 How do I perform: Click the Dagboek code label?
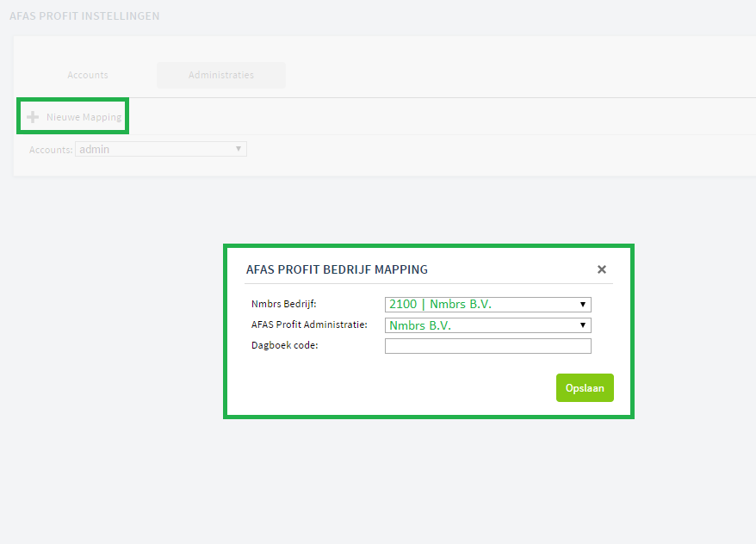pos(284,345)
